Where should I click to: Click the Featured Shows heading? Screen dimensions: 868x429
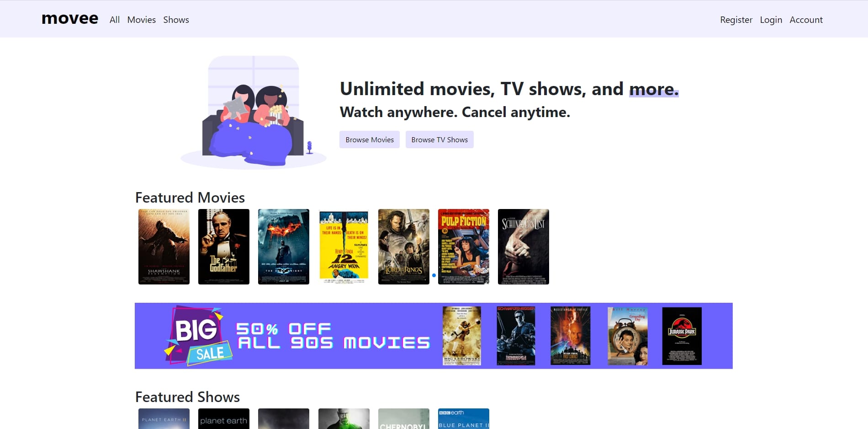tap(187, 397)
